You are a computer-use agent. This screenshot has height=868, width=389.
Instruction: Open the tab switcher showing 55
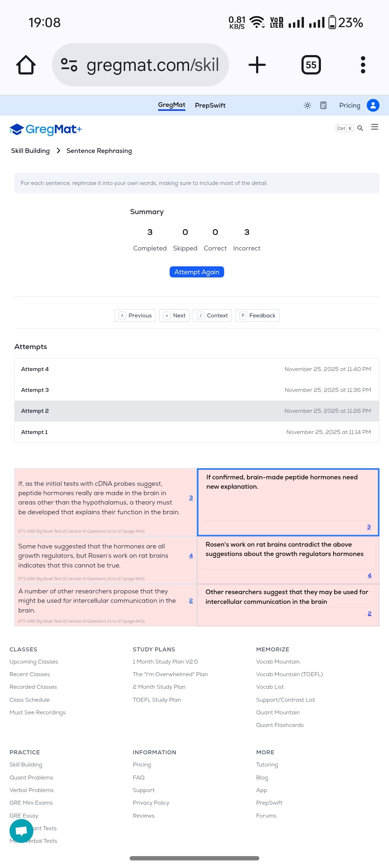tap(311, 65)
